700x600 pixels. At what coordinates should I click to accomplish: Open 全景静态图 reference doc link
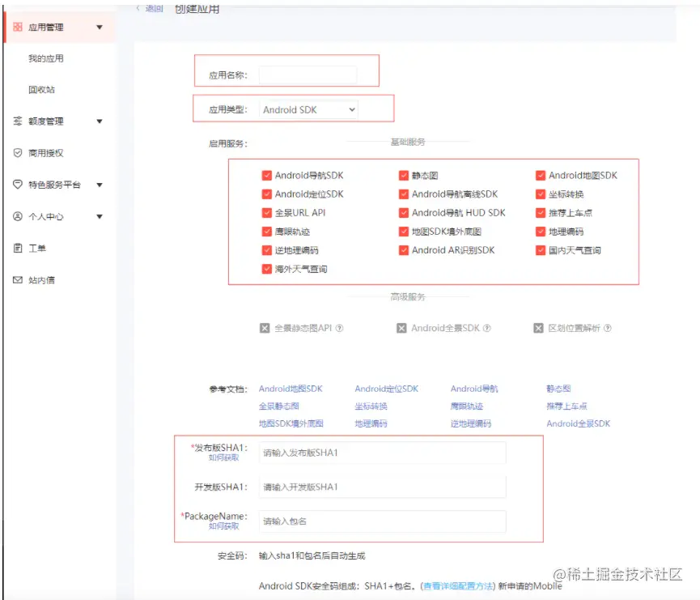279,406
